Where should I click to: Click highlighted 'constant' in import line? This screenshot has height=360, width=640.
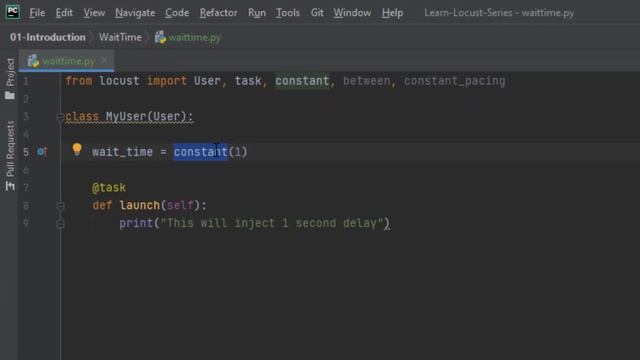[302, 81]
